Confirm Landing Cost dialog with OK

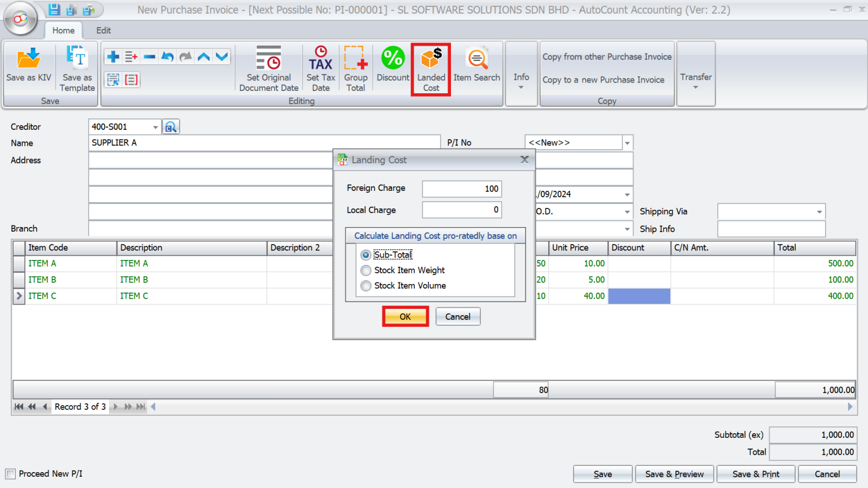pyautogui.click(x=405, y=316)
